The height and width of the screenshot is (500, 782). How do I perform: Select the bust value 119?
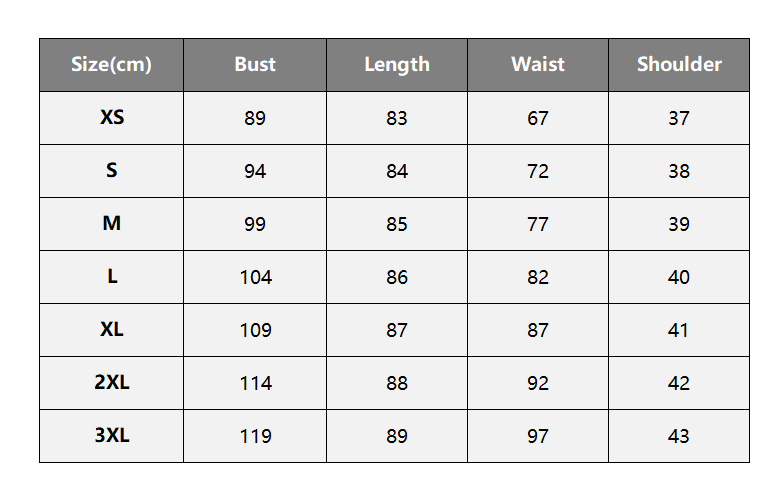(256, 436)
